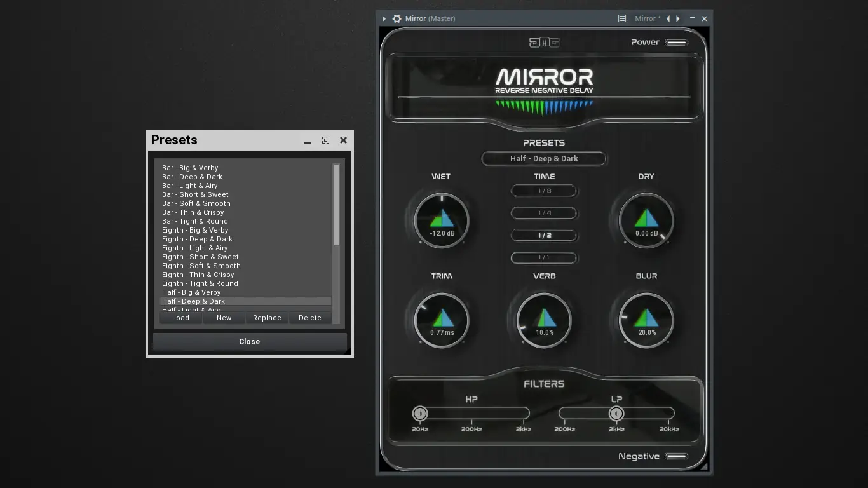Click the DRY knob

pyautogui.click(x=646, y=220)
